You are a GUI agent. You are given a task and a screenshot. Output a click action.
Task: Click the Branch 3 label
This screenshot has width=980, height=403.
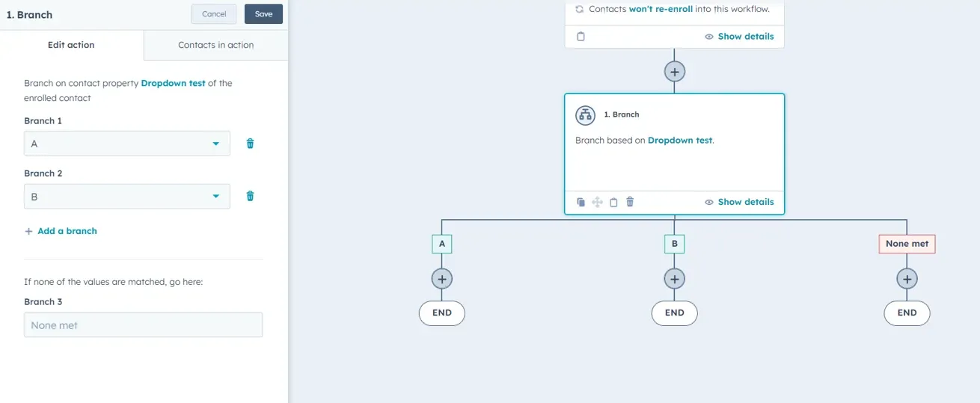[x=43, y=302]
